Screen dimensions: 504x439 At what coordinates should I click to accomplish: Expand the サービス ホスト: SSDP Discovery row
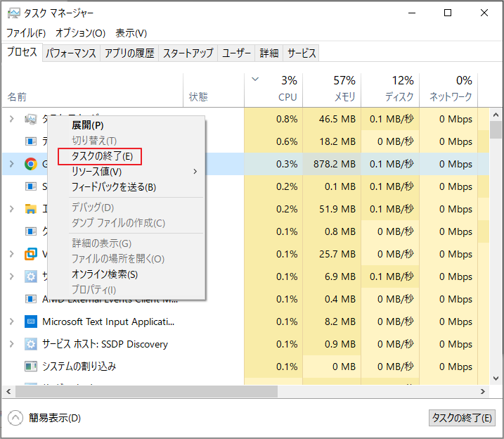[x=11, y=344]
